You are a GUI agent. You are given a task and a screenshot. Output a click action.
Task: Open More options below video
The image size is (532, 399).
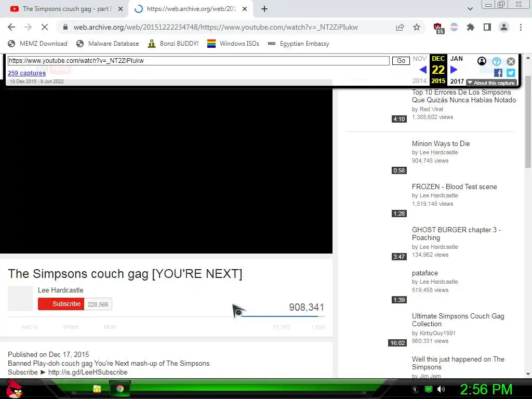point(110,327)
